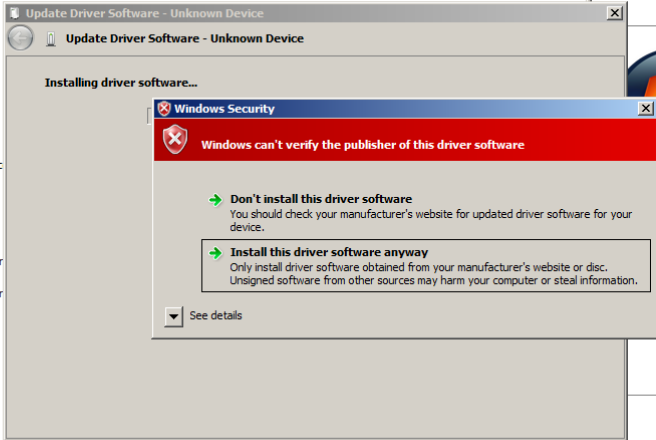Click the Windows Security title bar shield icon
This screenshot has height=440, width=656.
(x=164, y=109)
